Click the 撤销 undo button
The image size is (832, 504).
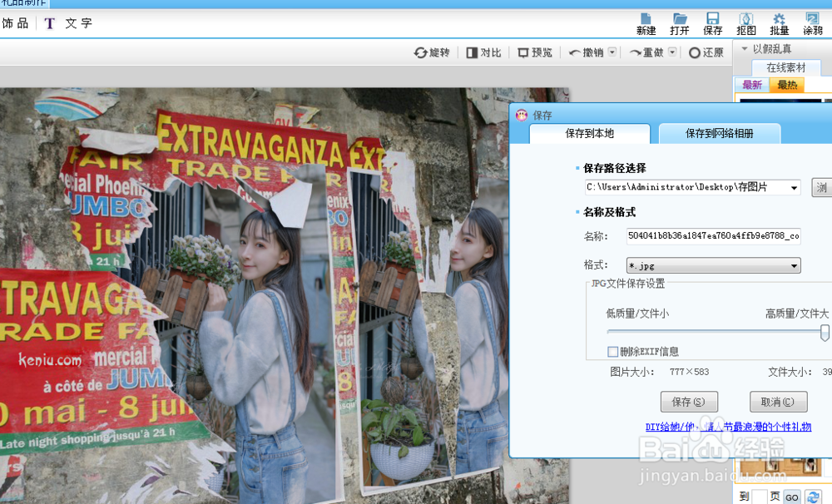pyautogui.click(x=587, y=52)
